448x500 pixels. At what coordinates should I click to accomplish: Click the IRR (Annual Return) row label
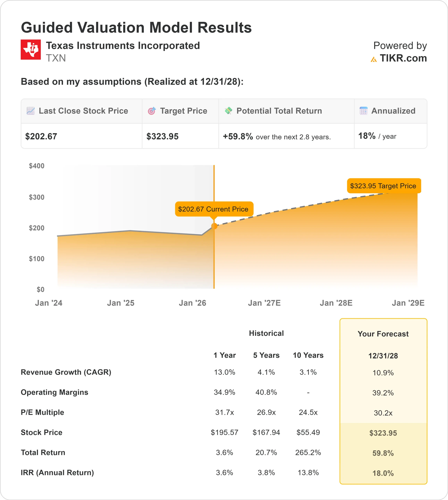(x=57, y=473)
